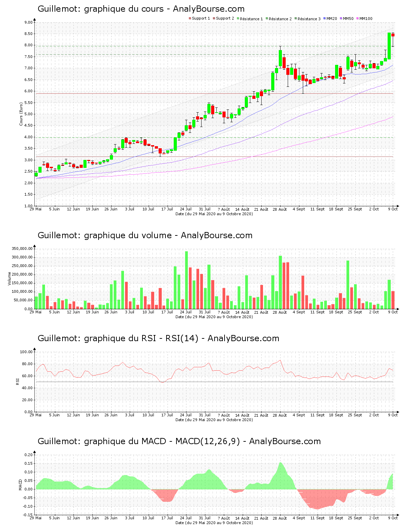The width and height of the screenshot is (412, 532).
Task: Click the date range caption under the MACD chart
Action: pyautogui.click(x=214, y=523)
